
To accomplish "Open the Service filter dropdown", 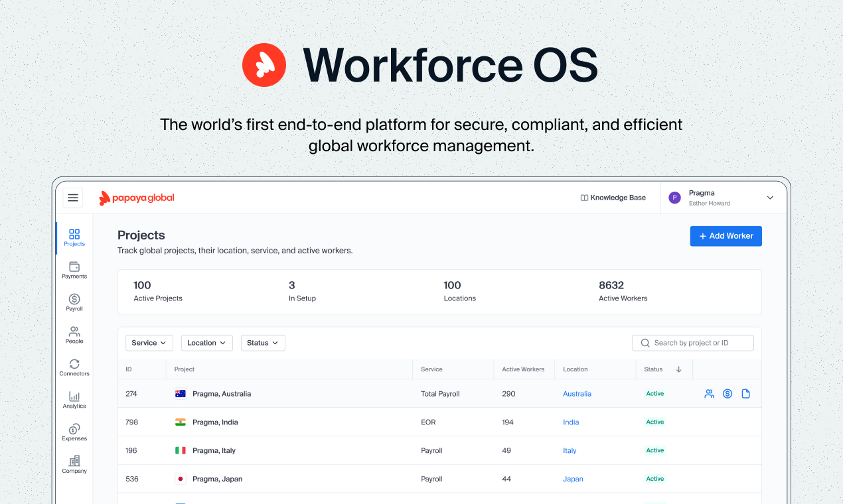I will pyautogui.click(x=149, y=343).
